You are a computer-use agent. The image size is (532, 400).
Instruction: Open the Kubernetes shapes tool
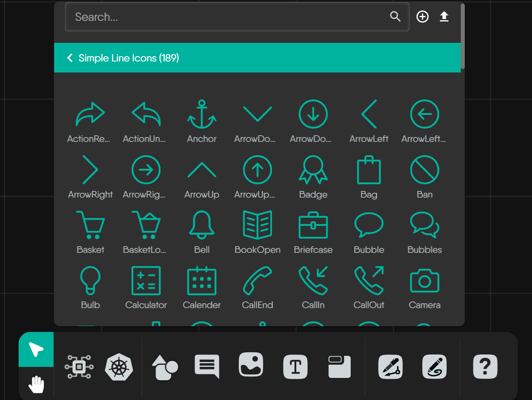pyautogui.click(x=118, y=366)
